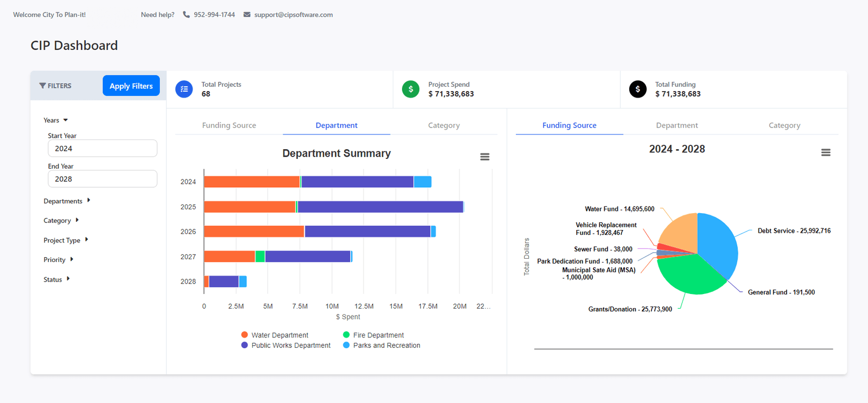The image size is (868, 403).
Task: Open the Department Summary chart hamburger menu
Action: coord(484,157)
